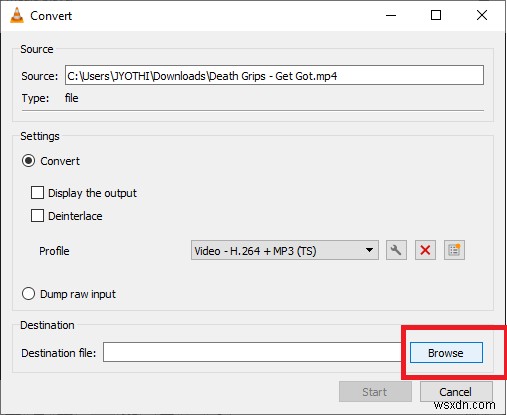Enable Display the output checkbox
507x415 pixels.
[x=37, y=193]
